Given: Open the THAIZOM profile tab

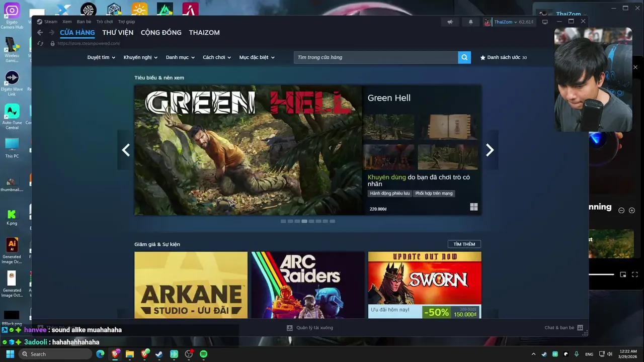Looking at the screenshot, I should pos(204,33).
